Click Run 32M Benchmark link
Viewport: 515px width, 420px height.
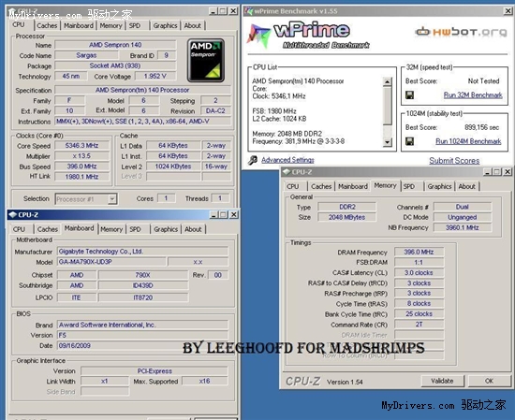(x=473, y=95)
